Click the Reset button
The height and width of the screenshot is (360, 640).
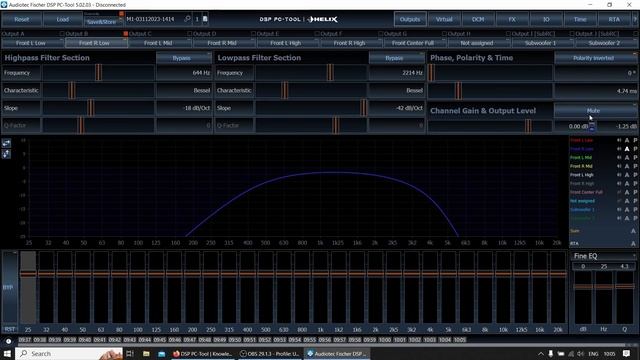click(x=22, y=19)
